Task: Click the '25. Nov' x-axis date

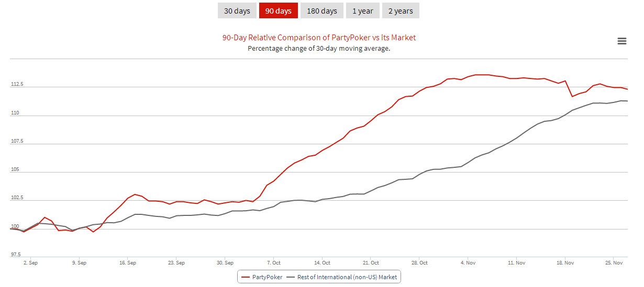Action: pyautogui.click(x=614, y=263)
